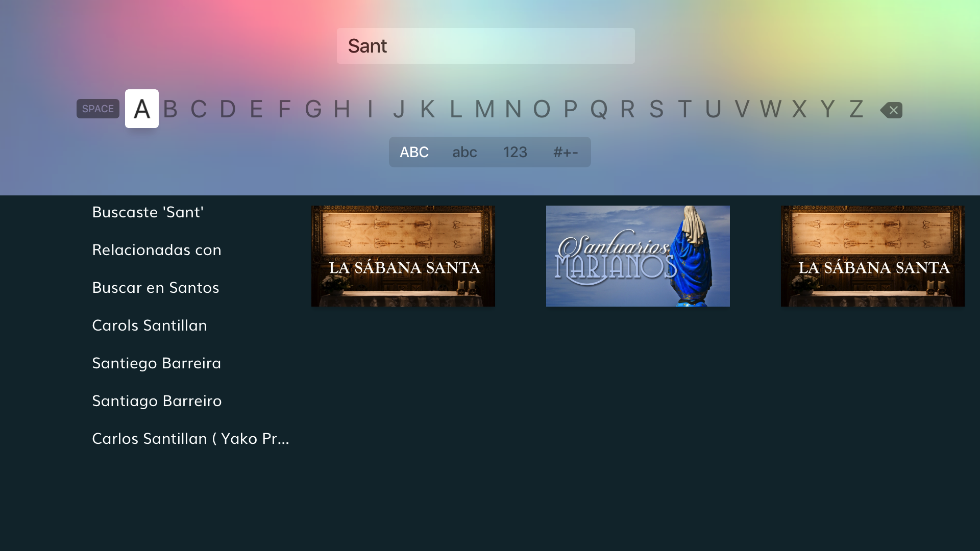Select the letter B key
980x551 pixels.
pyautogui.click(x=170, y=109)
